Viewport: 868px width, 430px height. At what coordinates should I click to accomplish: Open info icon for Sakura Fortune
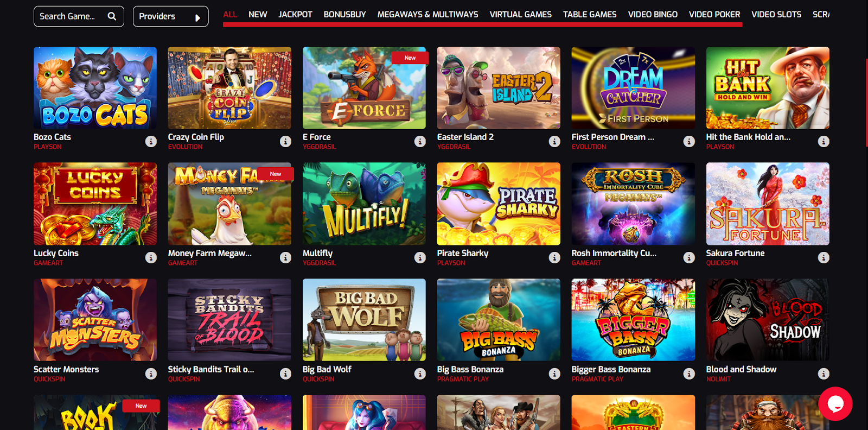point(824,257)
